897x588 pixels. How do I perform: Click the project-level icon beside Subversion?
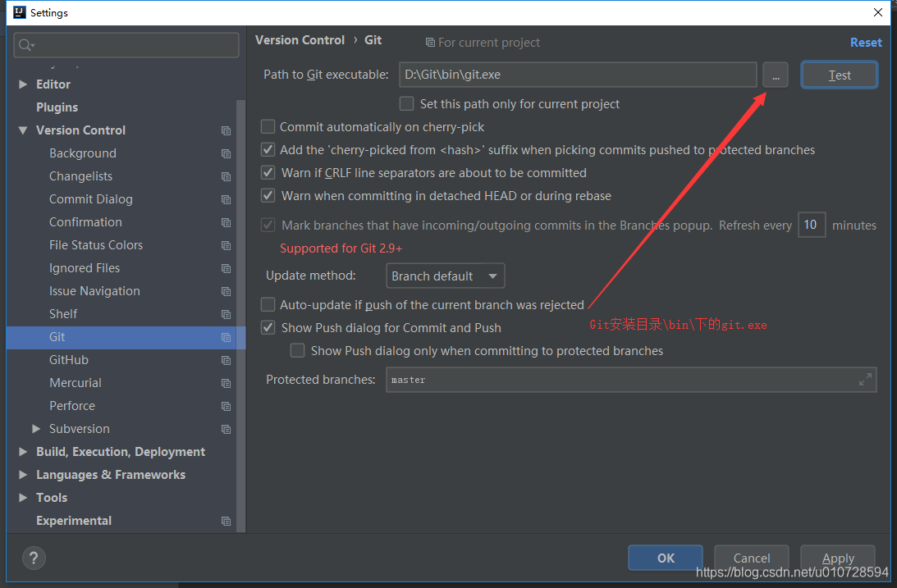[x=226, y=429]
